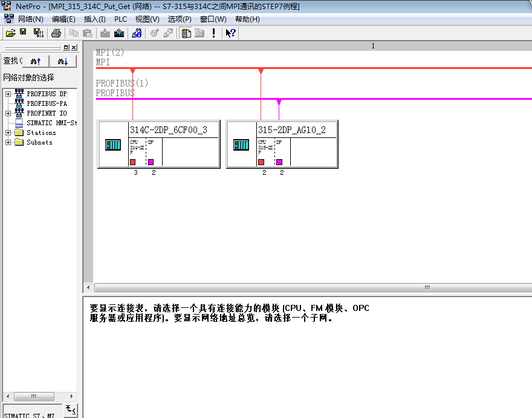Viewport: 532px width, 418px height.
Task: Open the PLC menu
Action: point(120,19)
